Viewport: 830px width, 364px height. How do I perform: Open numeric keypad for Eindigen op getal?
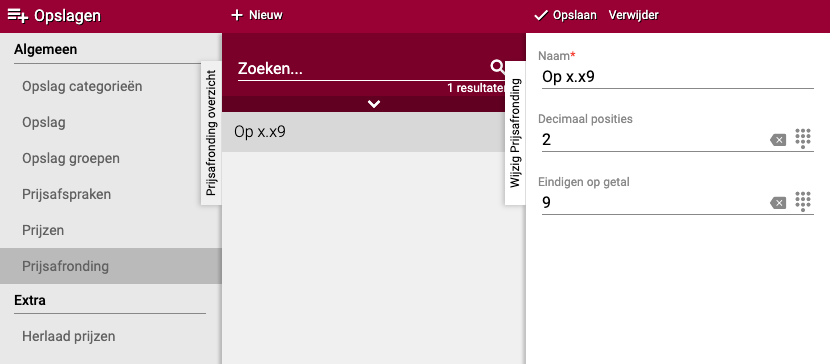803,202
